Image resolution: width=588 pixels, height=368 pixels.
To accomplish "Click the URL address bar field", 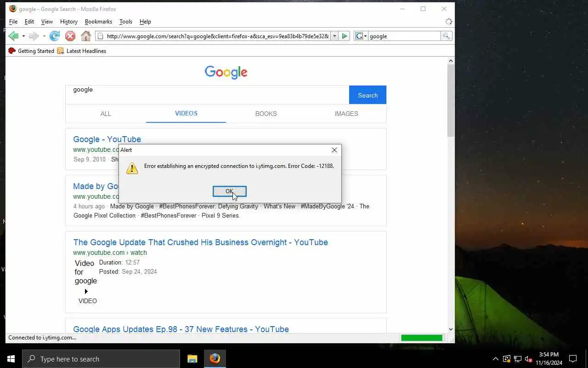I will (x=217, y=36).
